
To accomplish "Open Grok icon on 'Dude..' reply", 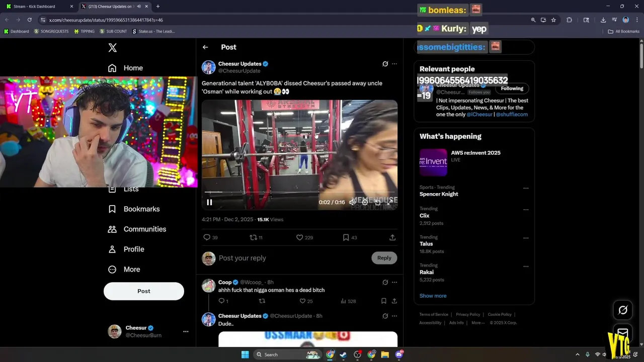I will (x=385, y=316).
